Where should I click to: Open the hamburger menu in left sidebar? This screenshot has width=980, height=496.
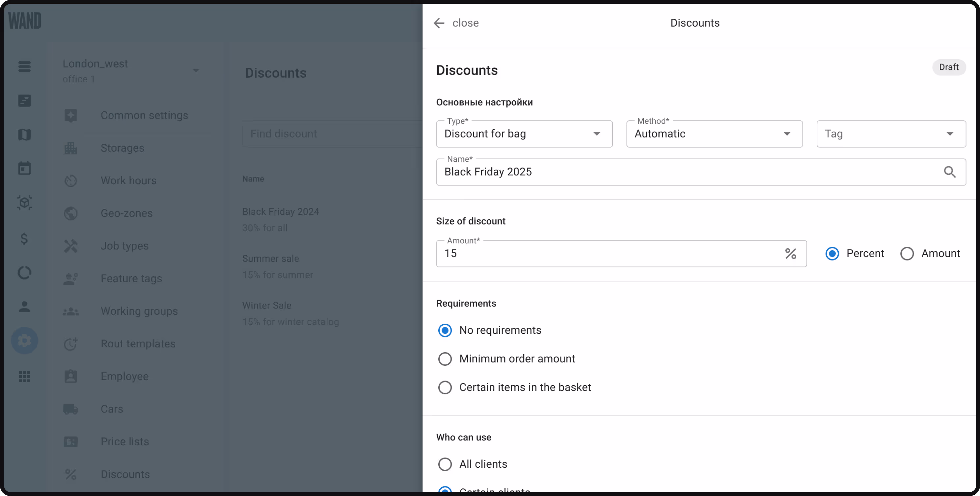pos(24,66)
